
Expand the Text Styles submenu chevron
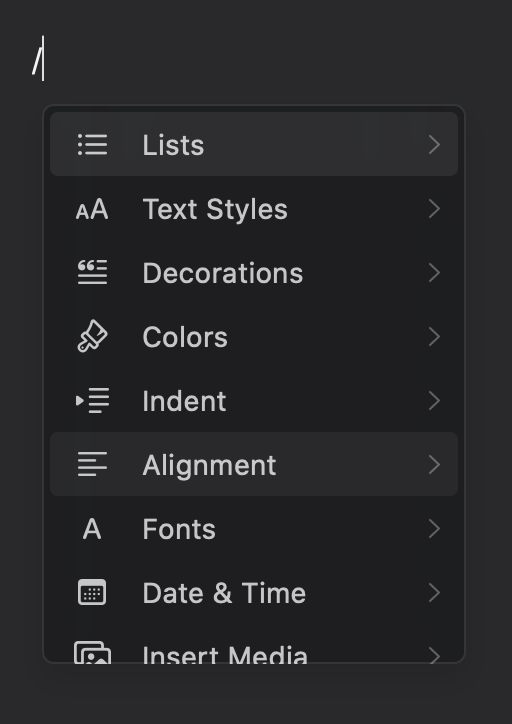(434, 209)
